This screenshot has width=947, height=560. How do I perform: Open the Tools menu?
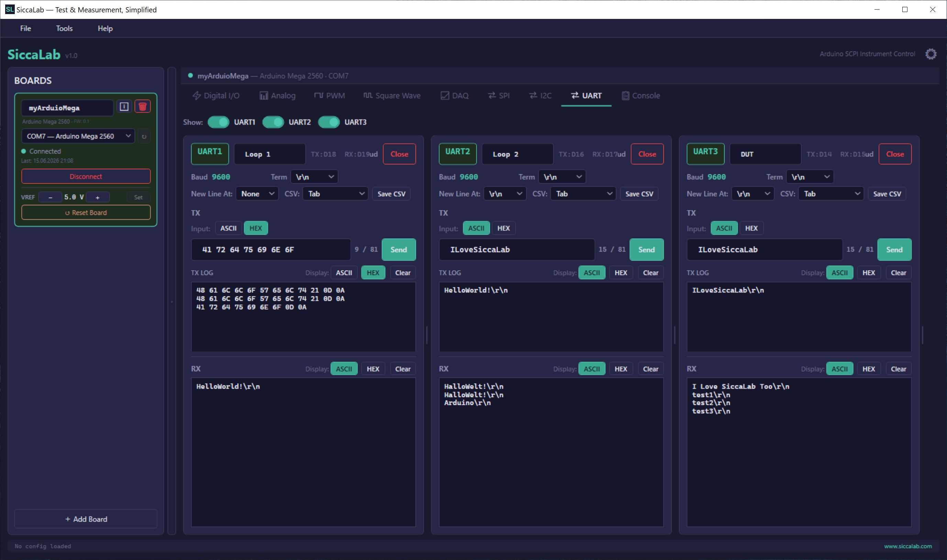coord(64,28)
